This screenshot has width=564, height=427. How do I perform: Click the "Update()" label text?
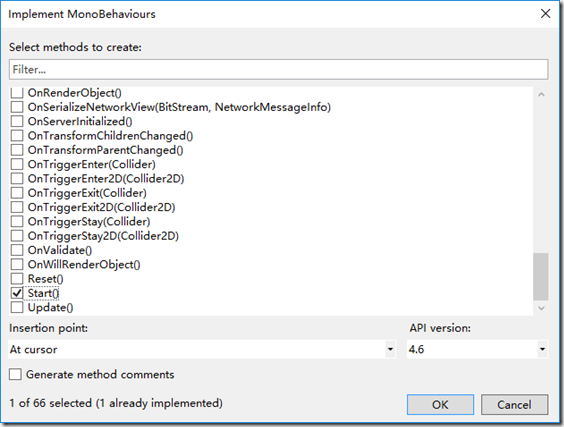[50, 308]
